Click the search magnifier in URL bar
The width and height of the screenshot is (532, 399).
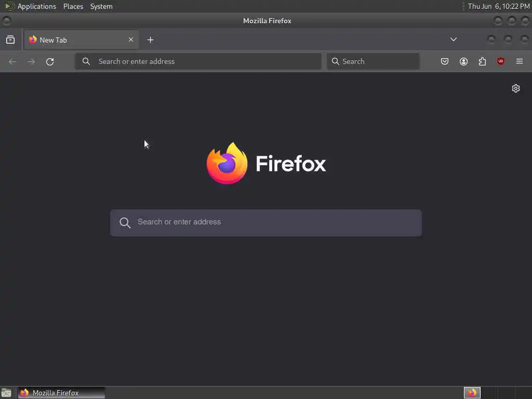[86, 61]
